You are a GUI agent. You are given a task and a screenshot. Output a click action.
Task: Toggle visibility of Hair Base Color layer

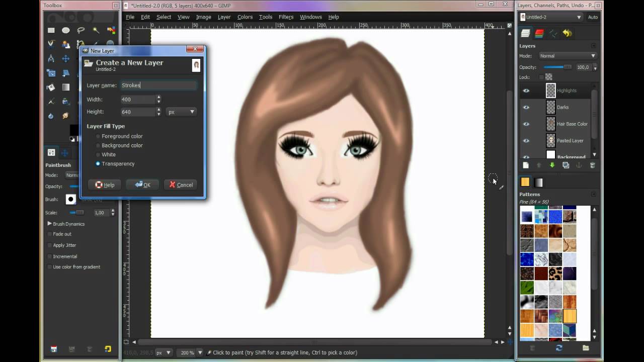tap(526, 124)
